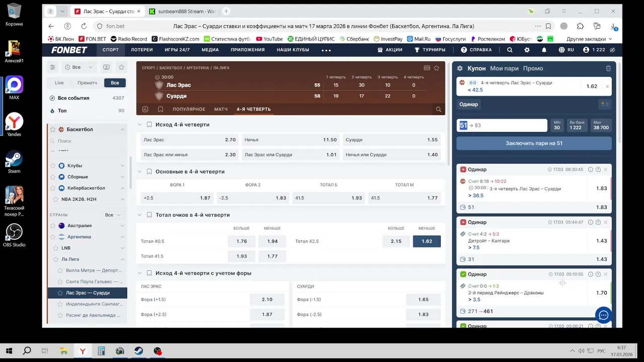Viewport: 644px width, 362px height.
Task: Open the more menu dots in navigation
Action: click(326, 50)
